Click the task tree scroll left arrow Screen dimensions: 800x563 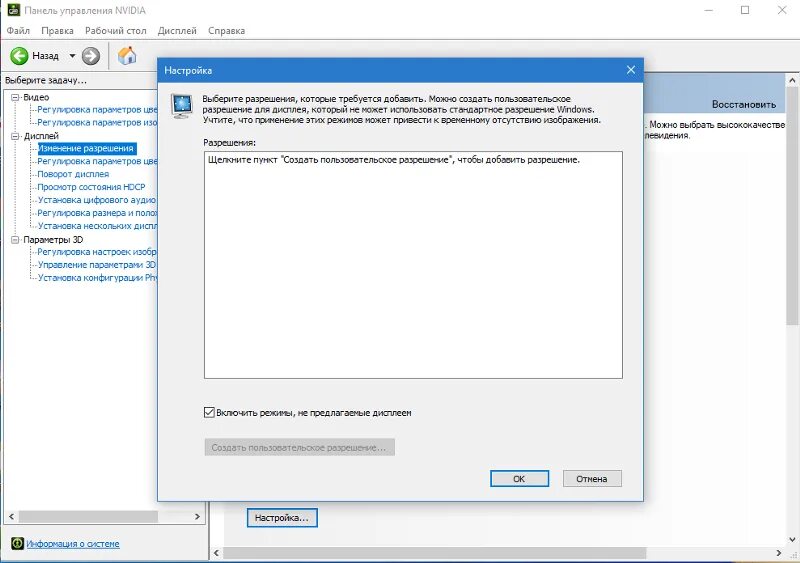[11, 517]
